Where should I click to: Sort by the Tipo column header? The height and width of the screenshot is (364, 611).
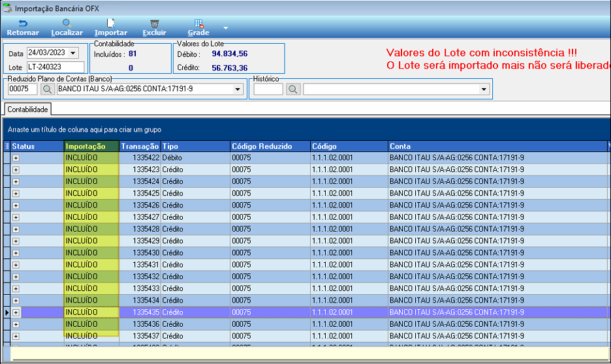(195, 146)
